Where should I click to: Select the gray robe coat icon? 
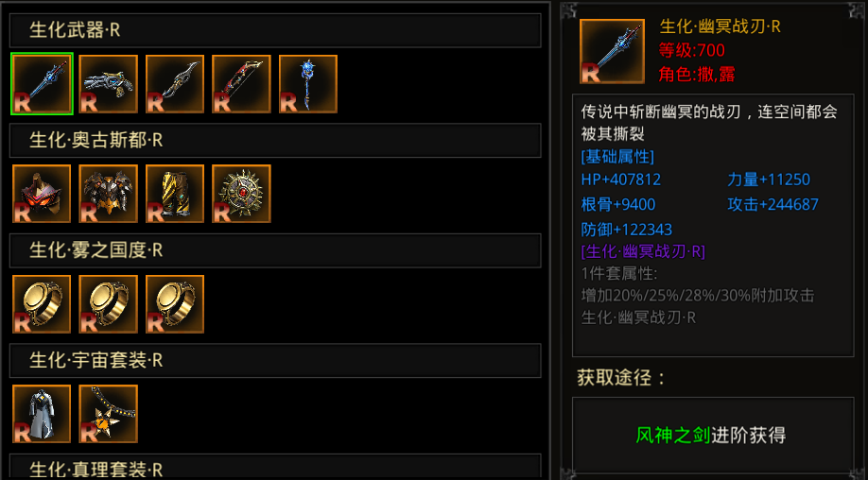[x=42, y=414]
